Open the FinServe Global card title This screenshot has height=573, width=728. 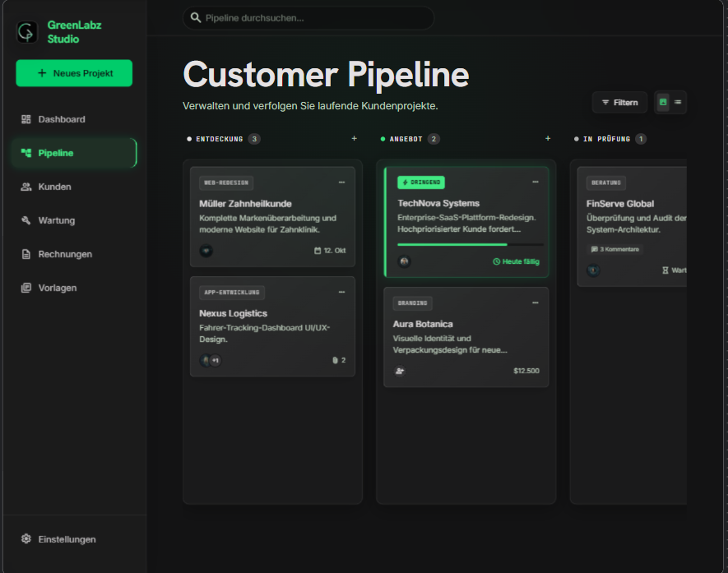pos(619,204)
